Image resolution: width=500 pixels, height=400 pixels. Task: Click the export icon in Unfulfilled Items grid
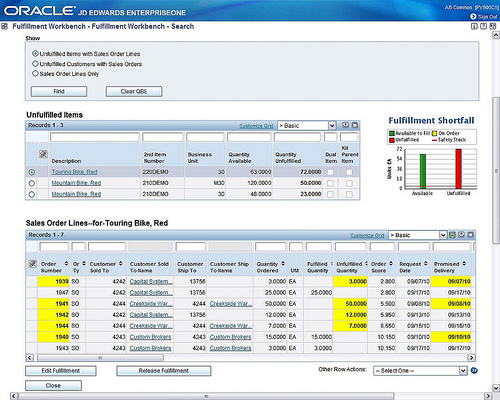pyautogui.click(x=346, y=125)
